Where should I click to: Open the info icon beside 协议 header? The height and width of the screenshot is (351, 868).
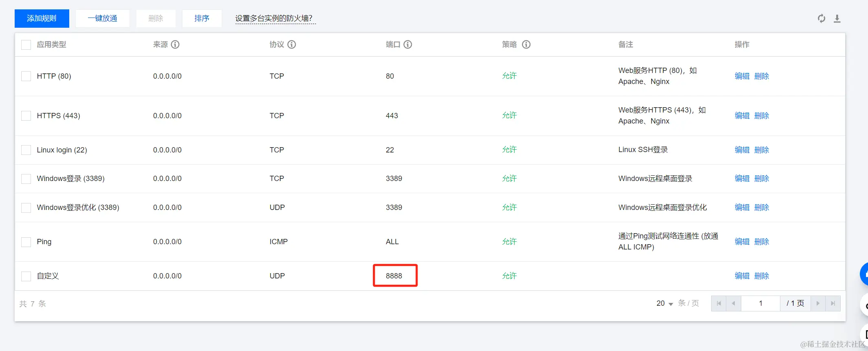click(x=292, y=44)
